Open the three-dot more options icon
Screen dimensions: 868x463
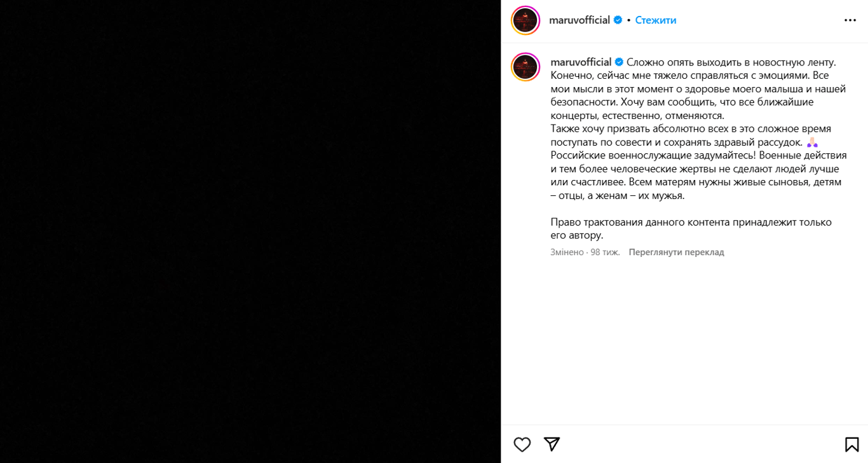click(850, 20)
